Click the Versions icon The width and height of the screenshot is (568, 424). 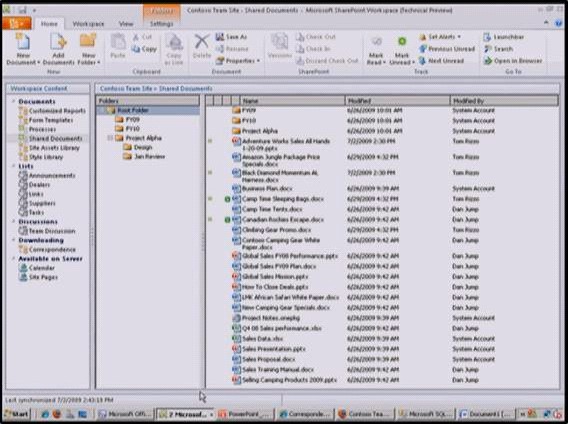click(x=280, y=41)
